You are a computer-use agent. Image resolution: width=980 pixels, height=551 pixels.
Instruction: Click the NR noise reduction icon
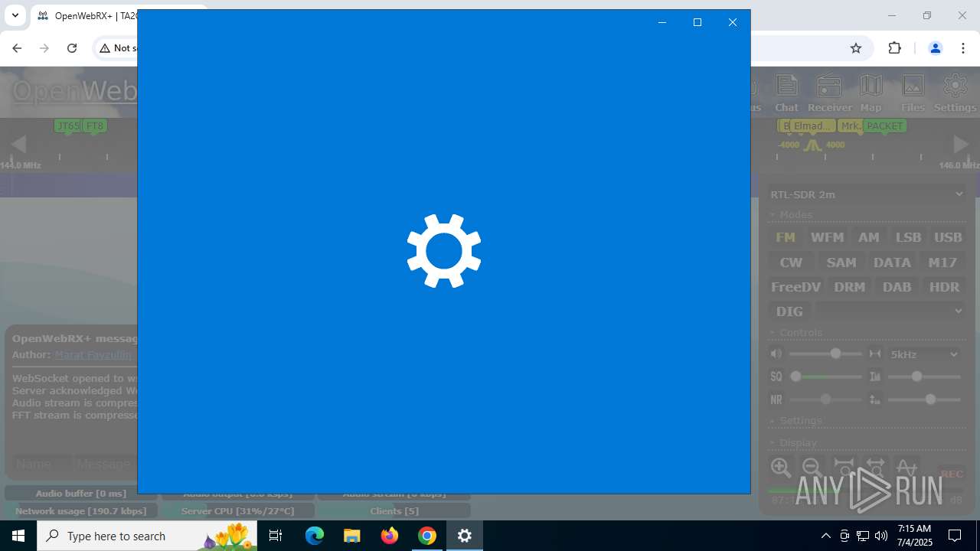pyautogui.click(x=776, y=399)
